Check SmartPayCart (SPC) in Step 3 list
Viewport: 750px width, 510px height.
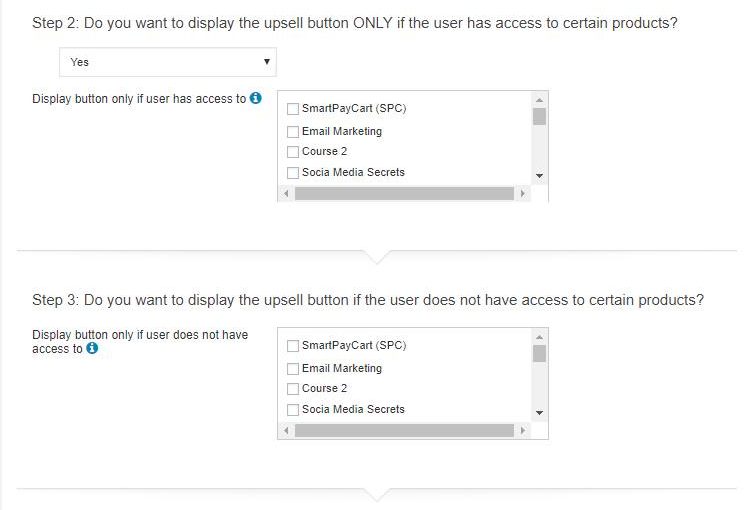coord(293,346)
